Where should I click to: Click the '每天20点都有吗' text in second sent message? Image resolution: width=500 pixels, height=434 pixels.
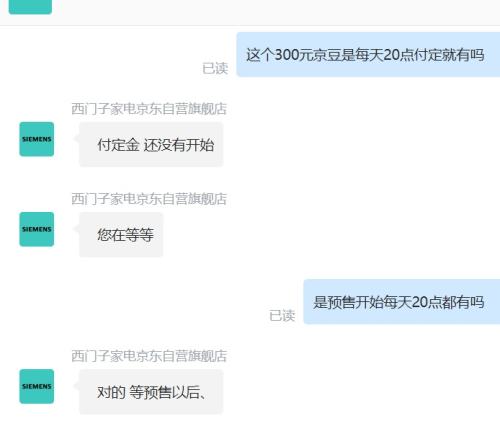(x=433, y=302)
